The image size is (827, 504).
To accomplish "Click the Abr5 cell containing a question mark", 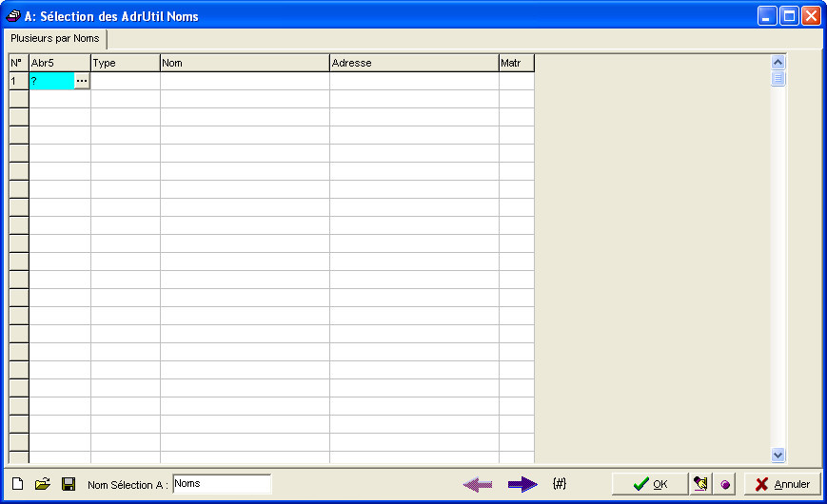I will point(51,81).
